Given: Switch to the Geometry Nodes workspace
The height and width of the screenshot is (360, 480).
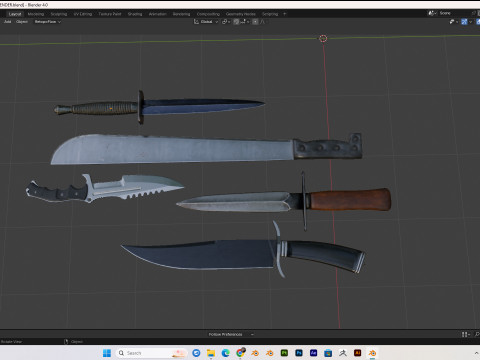Looking at the screenshot, I should [241, 14].
